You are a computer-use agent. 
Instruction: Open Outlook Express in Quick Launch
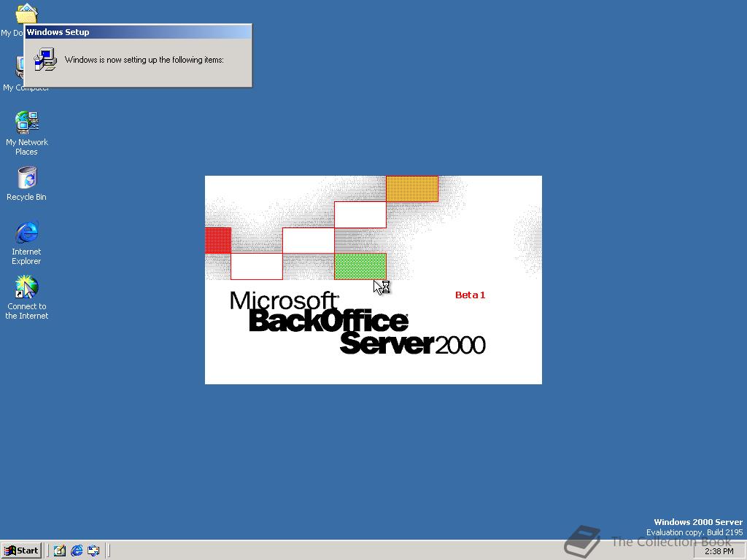tap(93, 551)
